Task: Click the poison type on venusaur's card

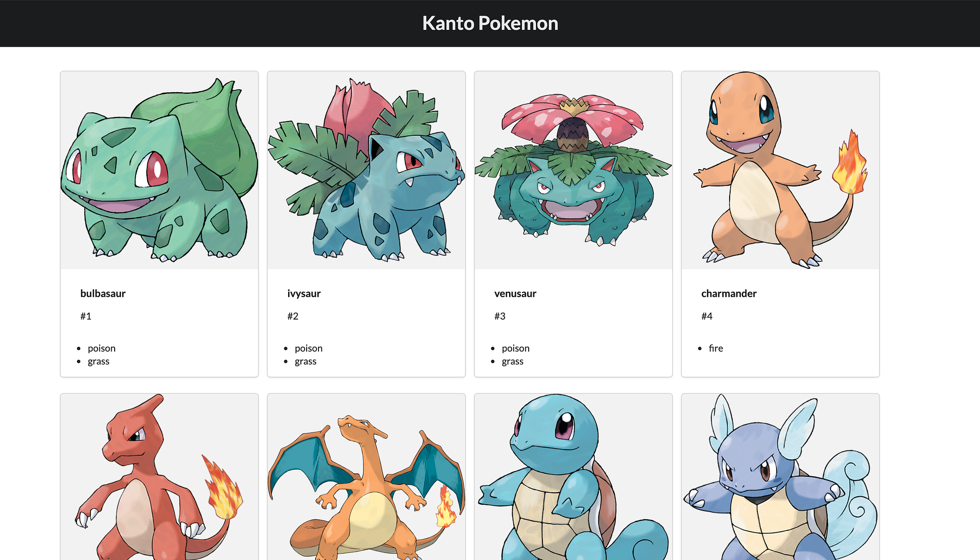Action: pyautogui.click(x=515, y=348)
